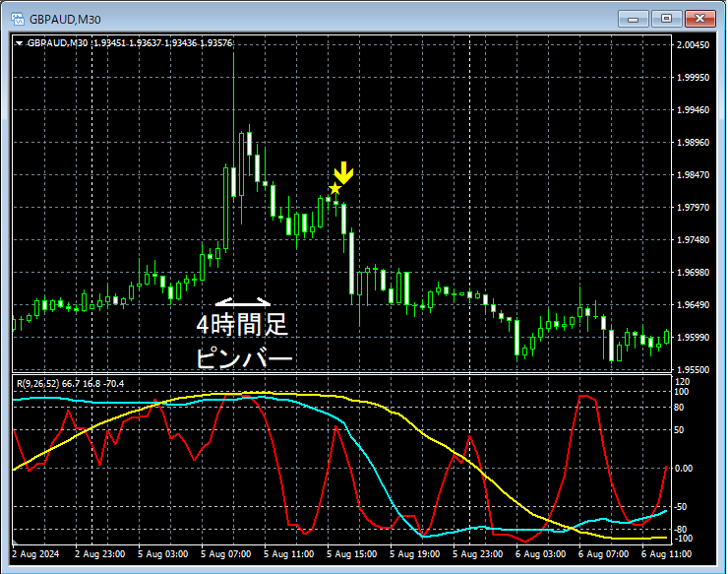Click the 2 Aug 2024 time label

(35, 554)
